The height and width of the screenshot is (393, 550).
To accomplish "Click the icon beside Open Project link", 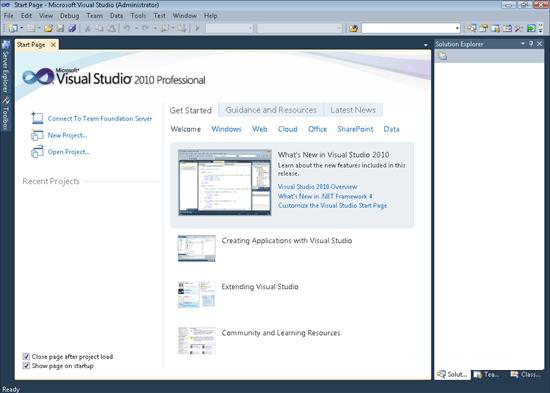I will click(37, 152).
